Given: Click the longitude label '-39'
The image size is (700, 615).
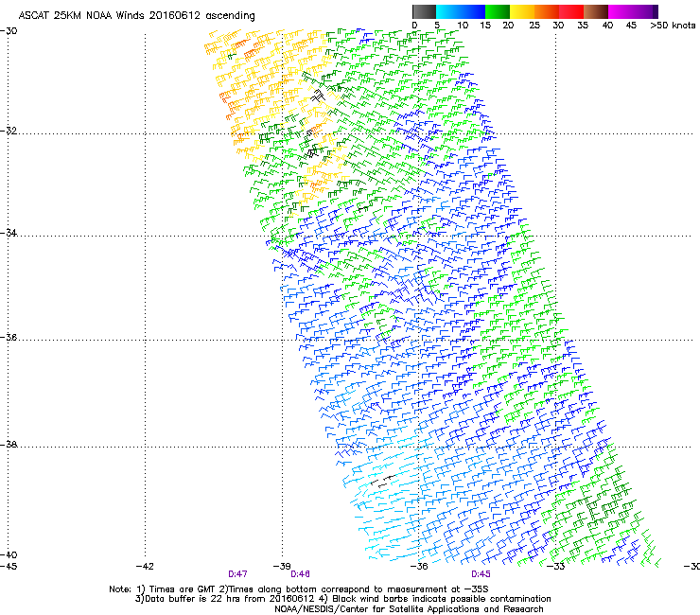Looking at the screenshot, I should pos(282,567).
